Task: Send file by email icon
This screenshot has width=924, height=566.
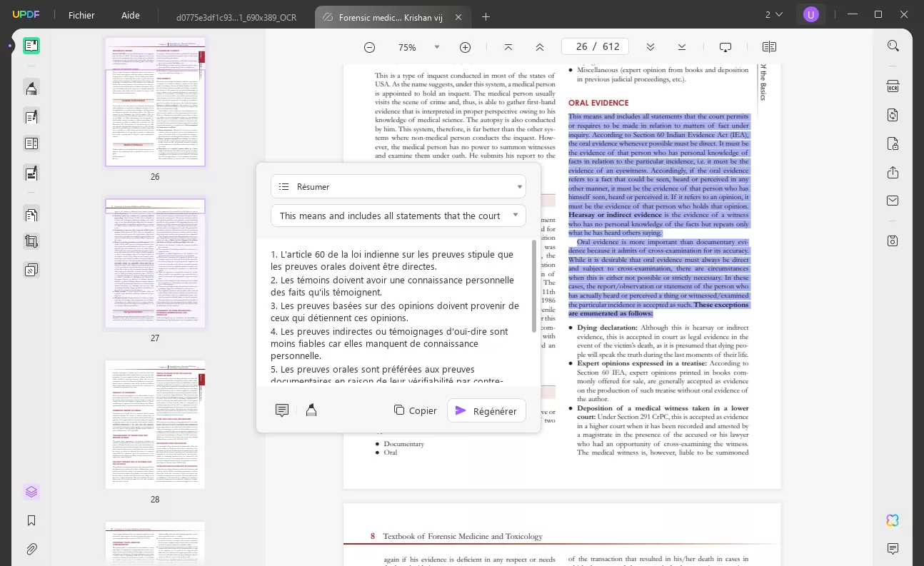Action: (893, 201)
